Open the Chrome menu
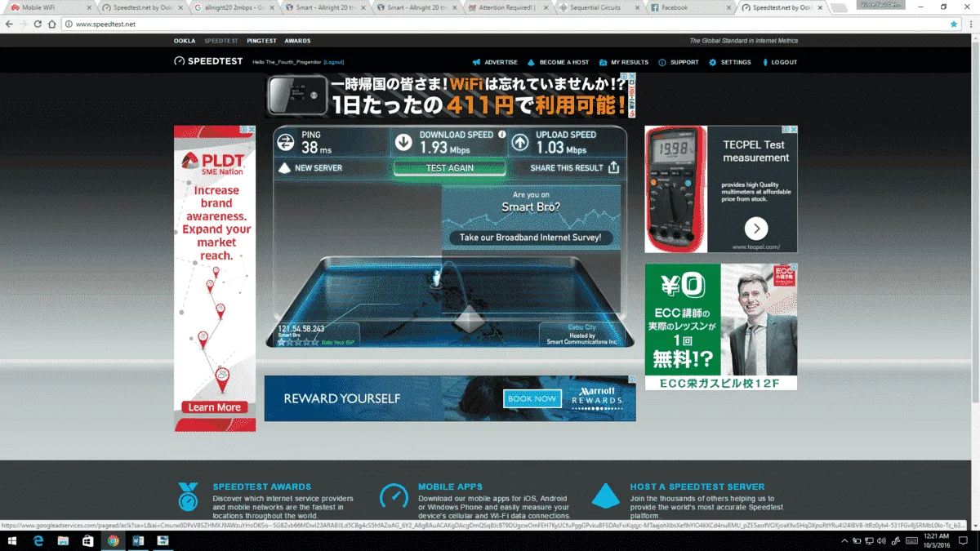The width and height of the screenshot is (980, 551). click(x=971, y=24)
